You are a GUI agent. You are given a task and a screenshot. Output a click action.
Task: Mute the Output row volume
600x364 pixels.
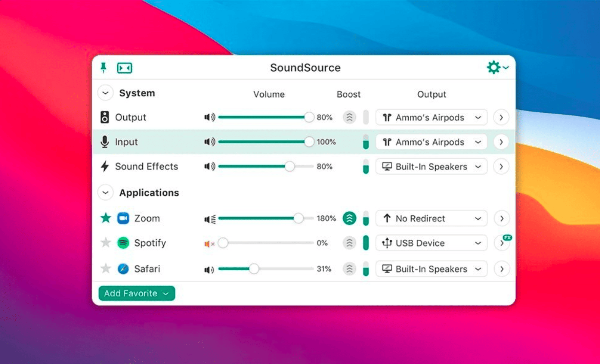coord(210,117)
